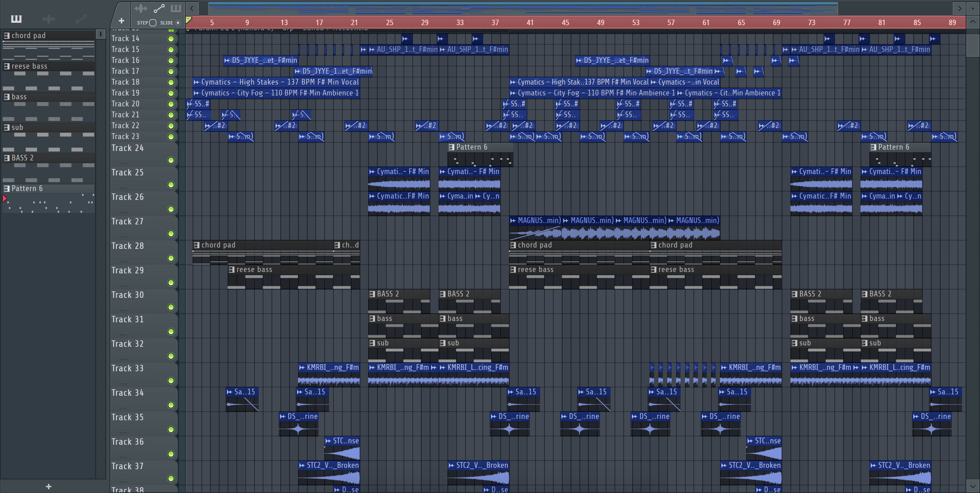Viewport: 980px width, 493px height.
Task: Select first STC2_V Broken clip on Track 37
Action: click(329, 473)
